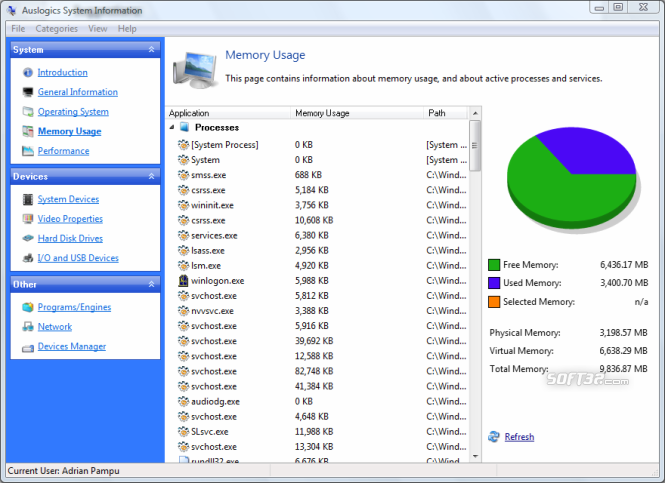This screenshot has width=665, height=483.
Task: Open the Video Properties link
Action: tap(70, 219)
